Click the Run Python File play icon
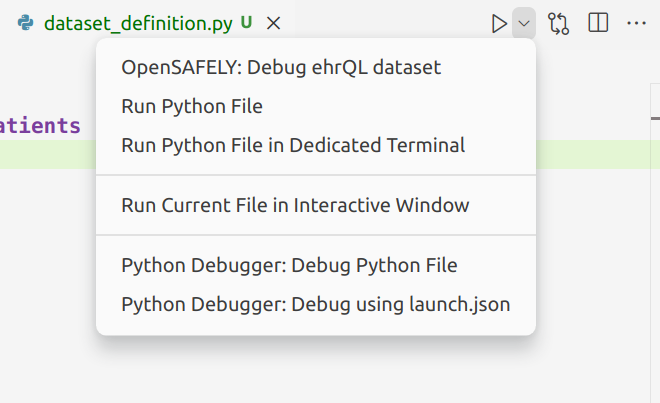Screen dimensions: 660x403 (499, 23)
